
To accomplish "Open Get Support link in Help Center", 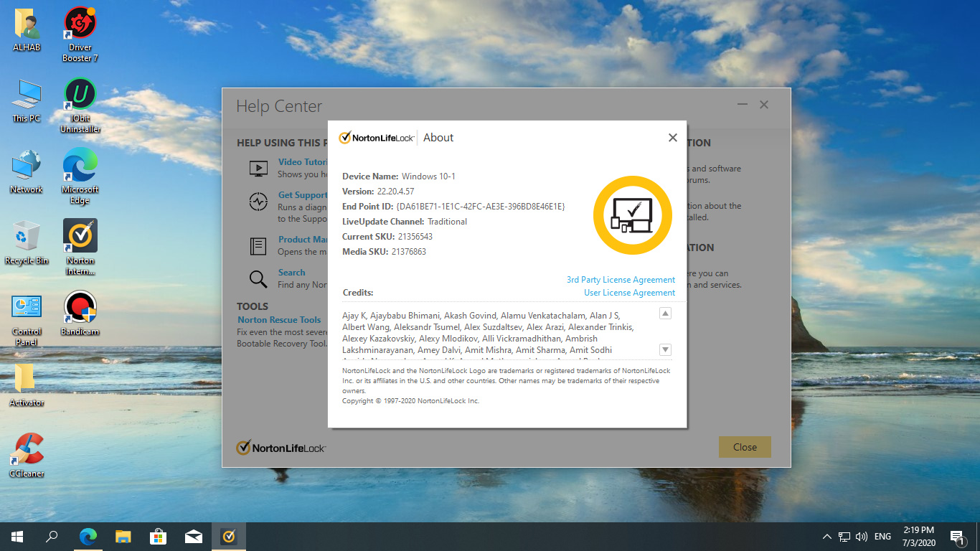I will pyautogui.click(x=302, y=195).
